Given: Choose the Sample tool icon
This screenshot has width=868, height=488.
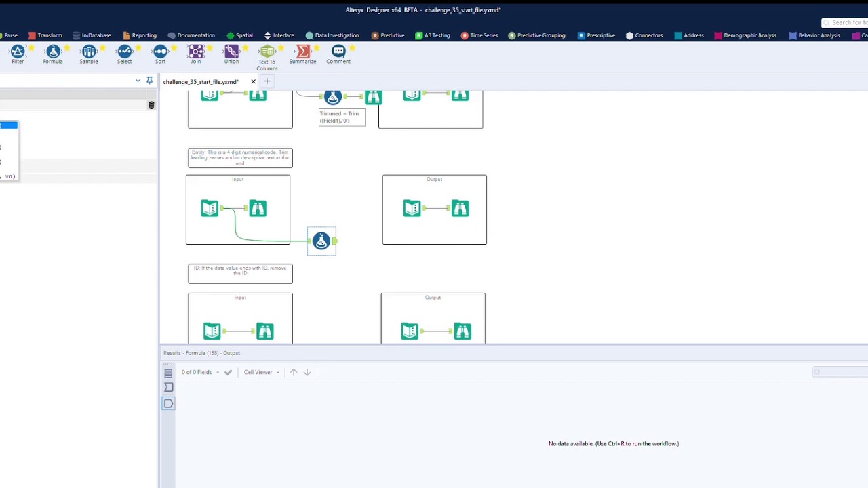Looking at the screenshot, I should pos(89,52).
